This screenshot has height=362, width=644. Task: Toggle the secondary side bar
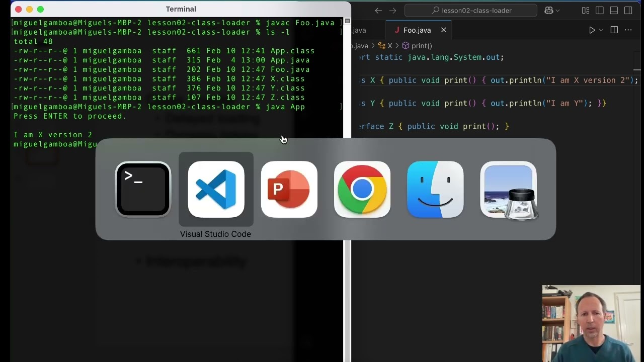coord(628,11)
